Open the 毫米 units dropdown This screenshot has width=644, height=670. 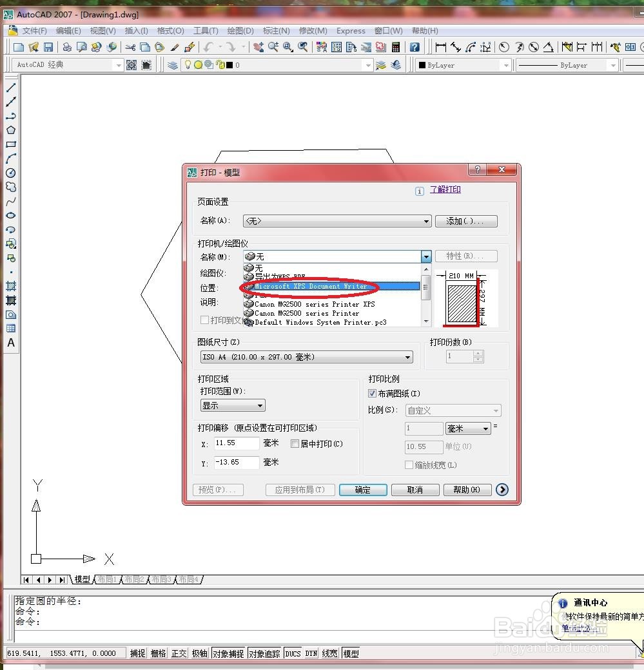468,428
